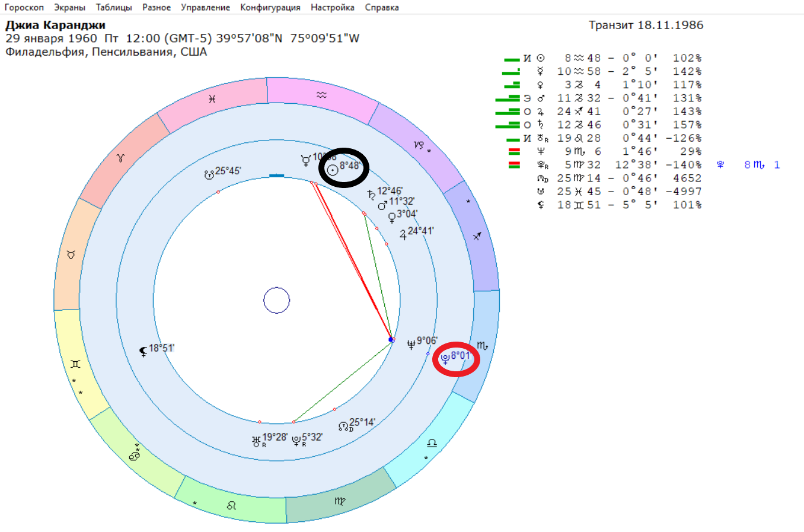804x532 pixels.
Task: Click Lilith symbol in the positions table
Action: [541, 205]
